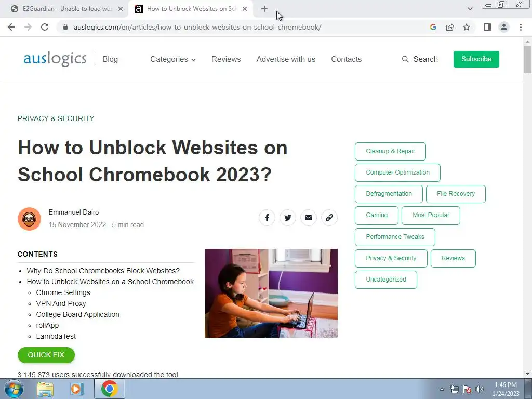Jump to How to Unblock Websites on a School Chromebook
532x399 pixels.
tap(110, 282)
